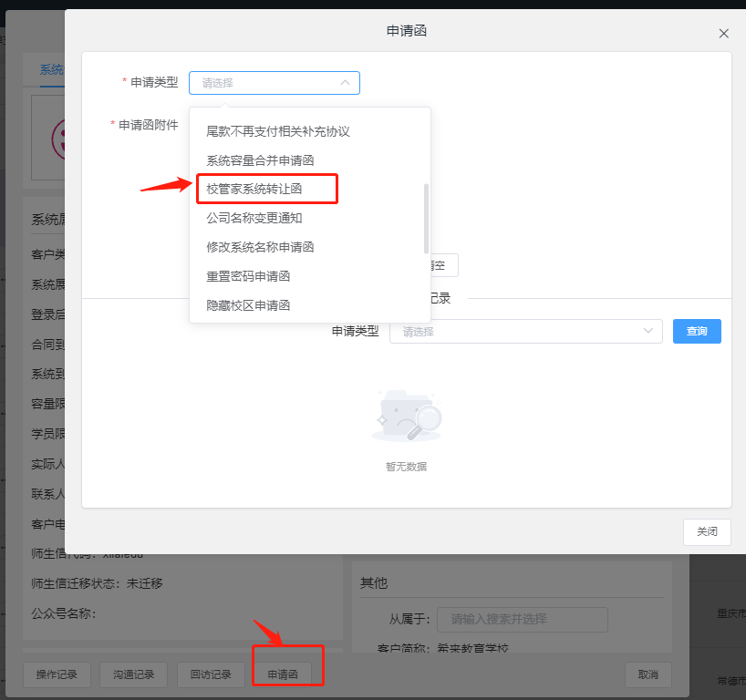The image size is (746, 700).
Task: Click the dropdown list scrollbar
Action: [x=426, y=219]
